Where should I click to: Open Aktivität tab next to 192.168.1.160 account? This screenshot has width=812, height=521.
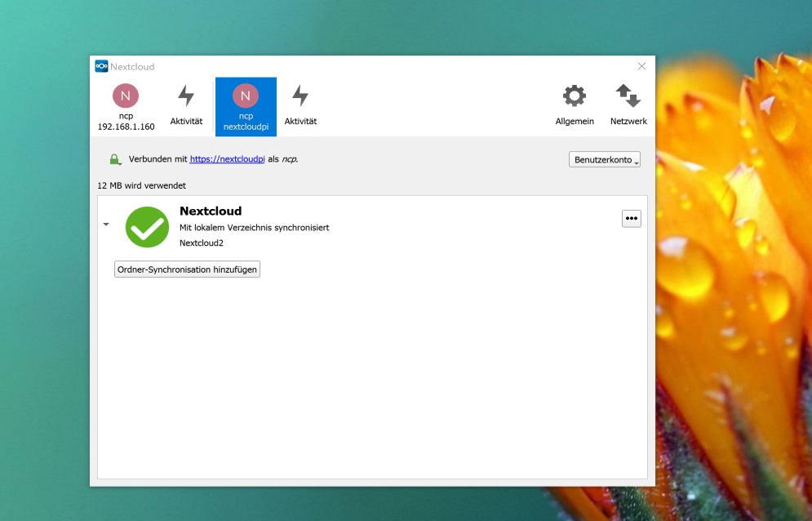(x=186, y=107)
